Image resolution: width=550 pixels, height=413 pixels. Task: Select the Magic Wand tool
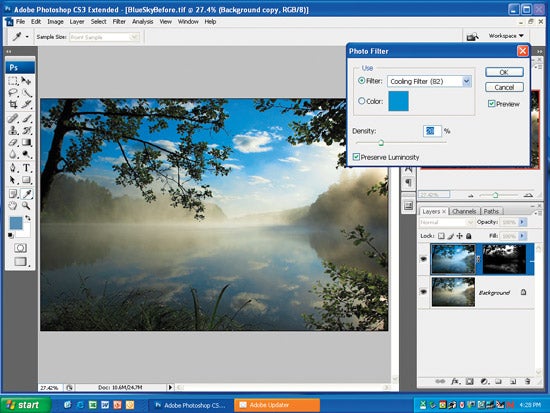26,93
